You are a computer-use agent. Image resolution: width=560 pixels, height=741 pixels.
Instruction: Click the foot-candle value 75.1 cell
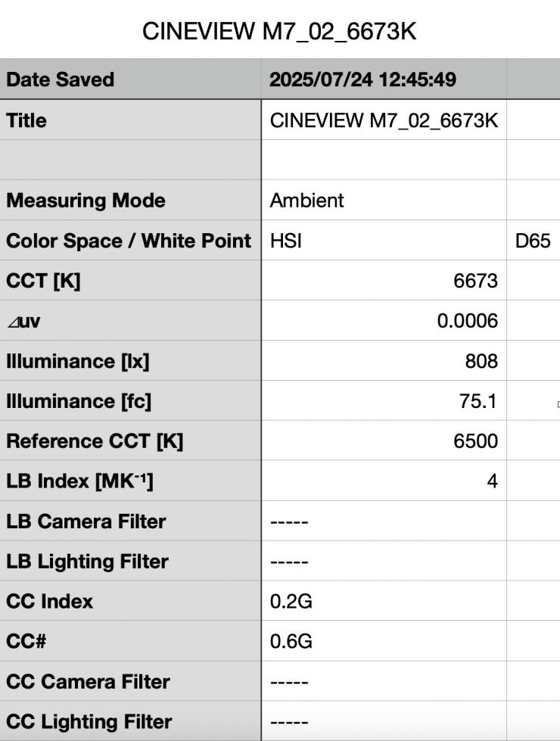pyautogui.click(x=384, y=401)
